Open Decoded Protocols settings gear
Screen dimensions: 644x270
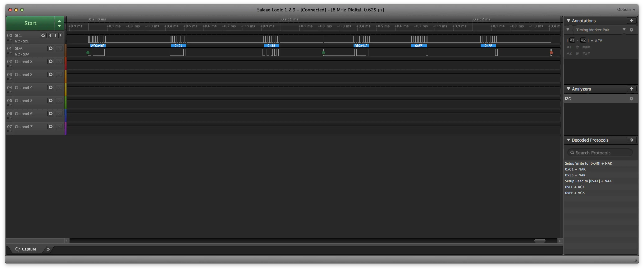632,140
